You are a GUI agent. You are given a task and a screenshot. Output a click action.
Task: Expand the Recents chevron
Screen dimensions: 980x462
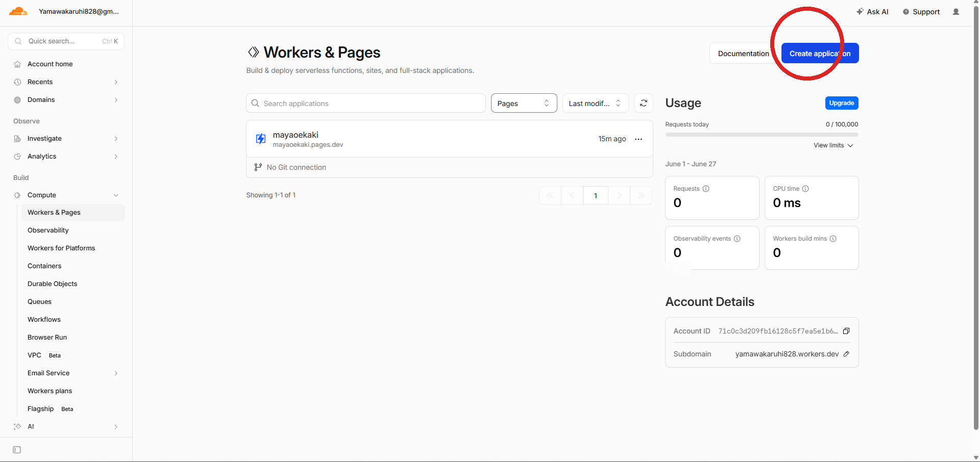click(116, 82)
